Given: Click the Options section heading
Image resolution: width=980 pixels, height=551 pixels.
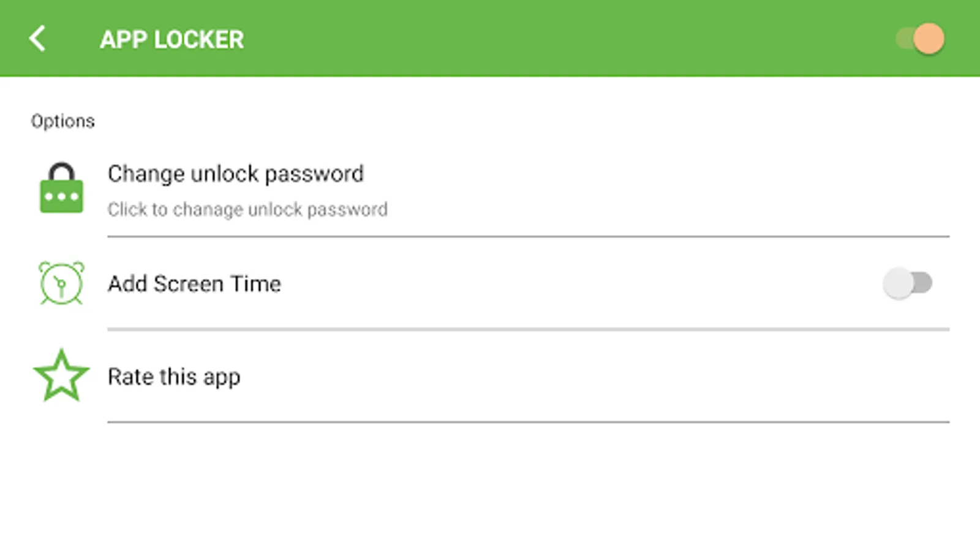Looking at the screenshot, I should coord(62,121).
